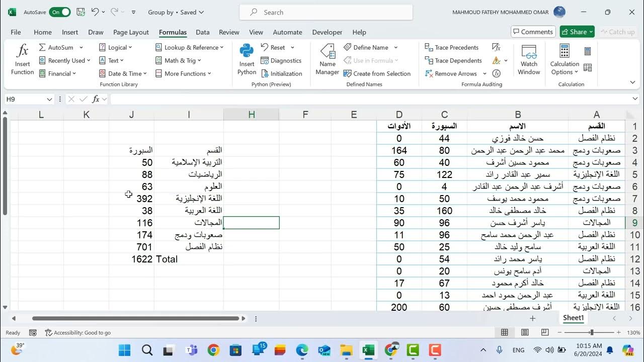The height and width of the screenshot is (362, 644).
Task: Toggle the AutoSave switch
Action: 59,12
